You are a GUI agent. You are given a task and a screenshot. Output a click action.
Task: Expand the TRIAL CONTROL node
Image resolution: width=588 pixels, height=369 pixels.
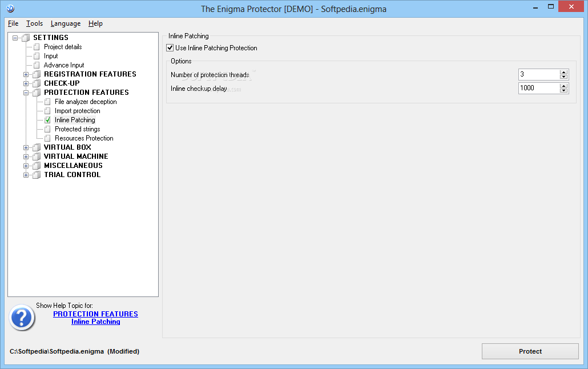(x=26, y=175)
